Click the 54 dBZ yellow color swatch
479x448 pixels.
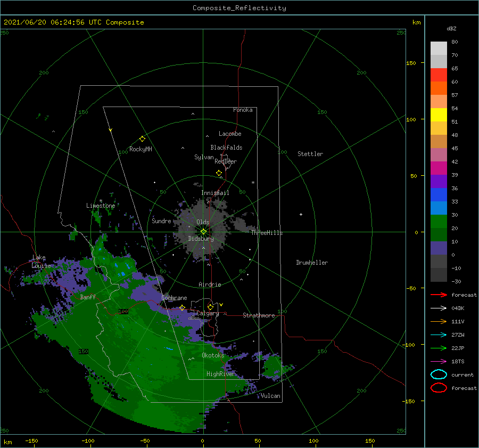pyautogui.click(x=439, y=115)
